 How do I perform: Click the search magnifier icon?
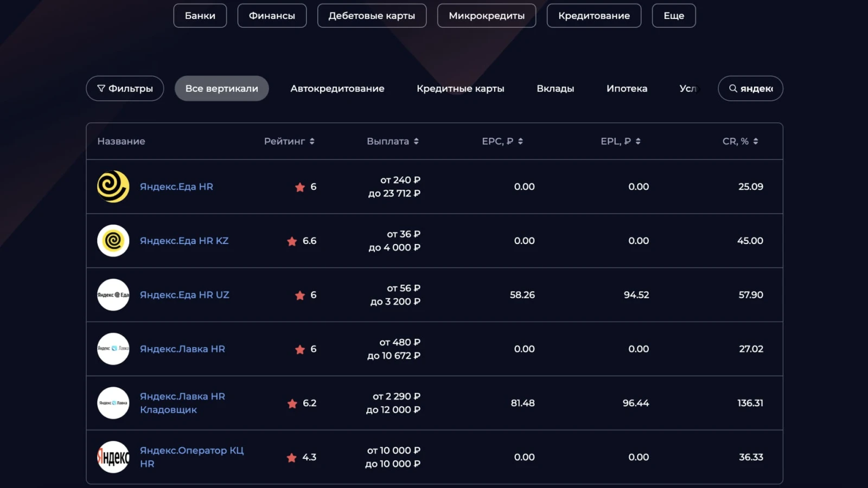click(732, 88)
